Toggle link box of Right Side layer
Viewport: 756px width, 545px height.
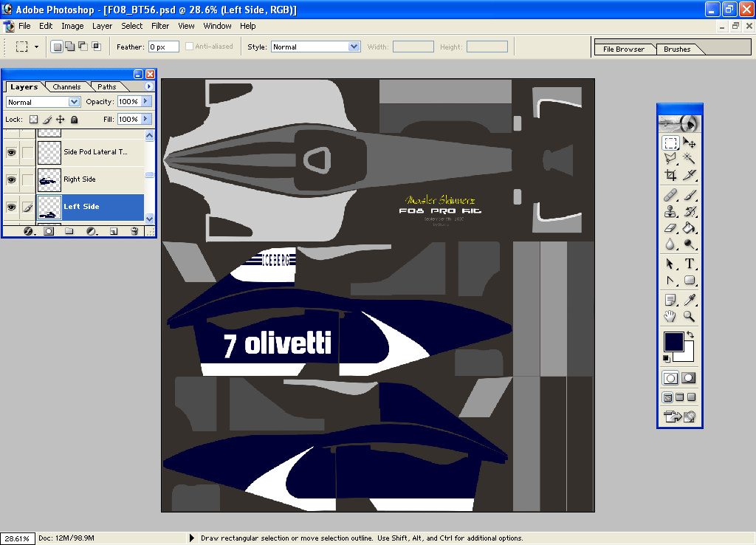click(x=28, y=180)
